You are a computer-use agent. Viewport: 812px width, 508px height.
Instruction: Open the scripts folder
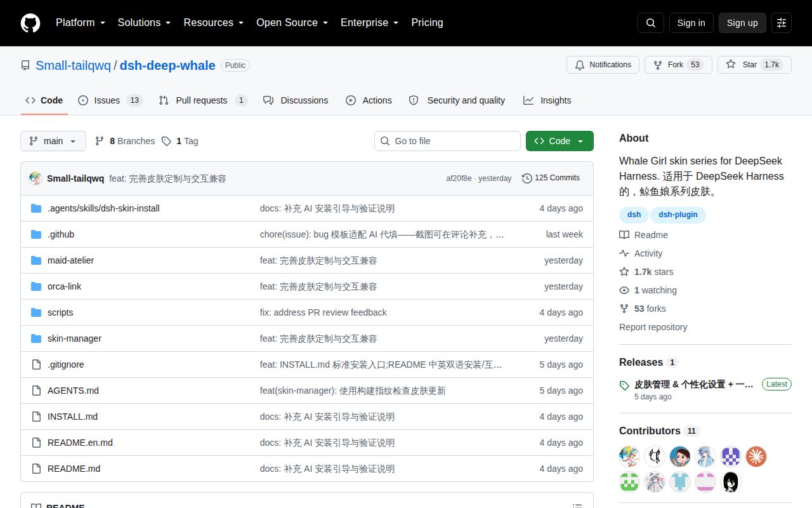60,312
